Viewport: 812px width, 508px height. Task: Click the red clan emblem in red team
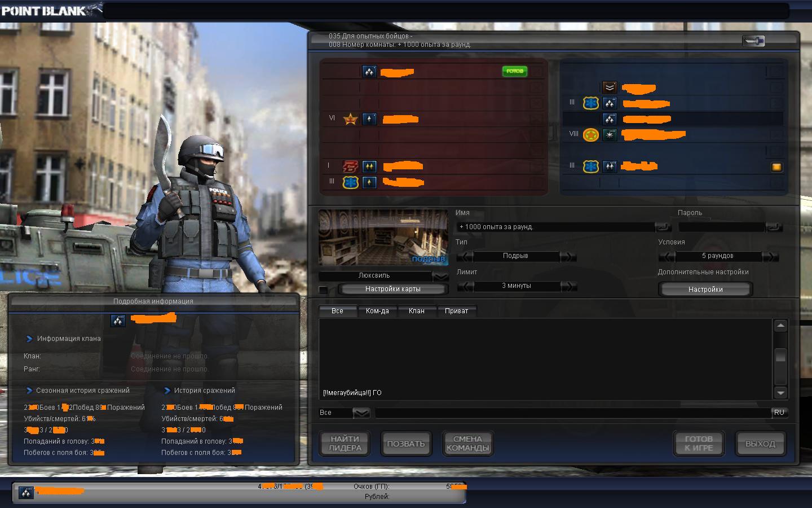click(350, 167)
